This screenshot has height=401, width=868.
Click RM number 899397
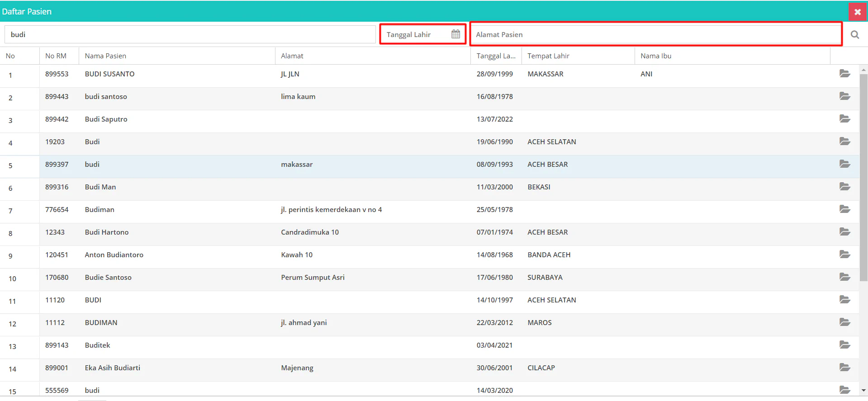(57, 164)
